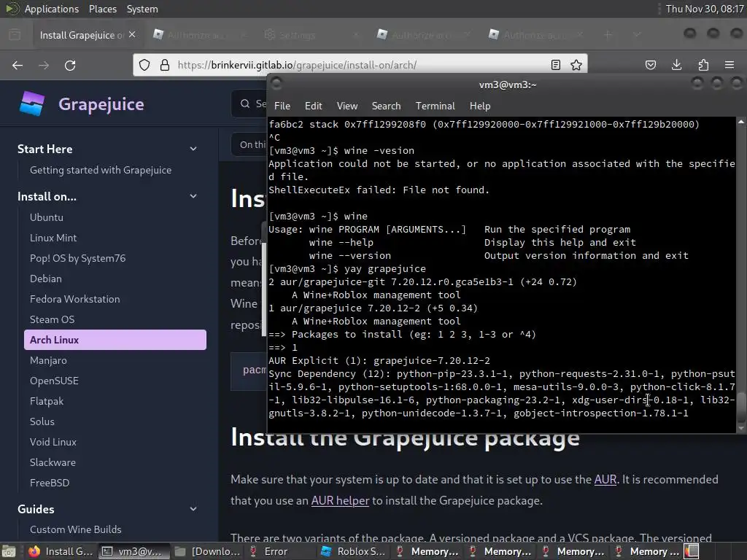Select the Install Grapejuice browser tab
747x560 pixels.
88,35
